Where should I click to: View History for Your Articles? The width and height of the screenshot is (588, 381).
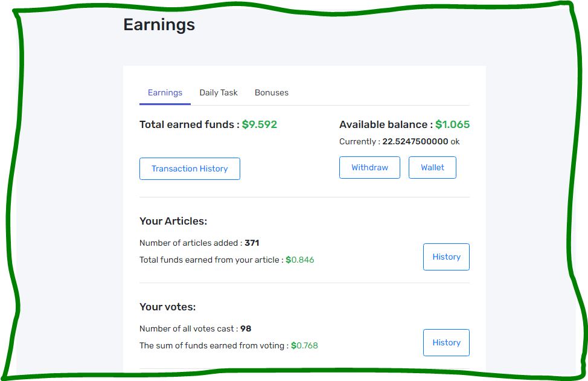tap(446, 257)
